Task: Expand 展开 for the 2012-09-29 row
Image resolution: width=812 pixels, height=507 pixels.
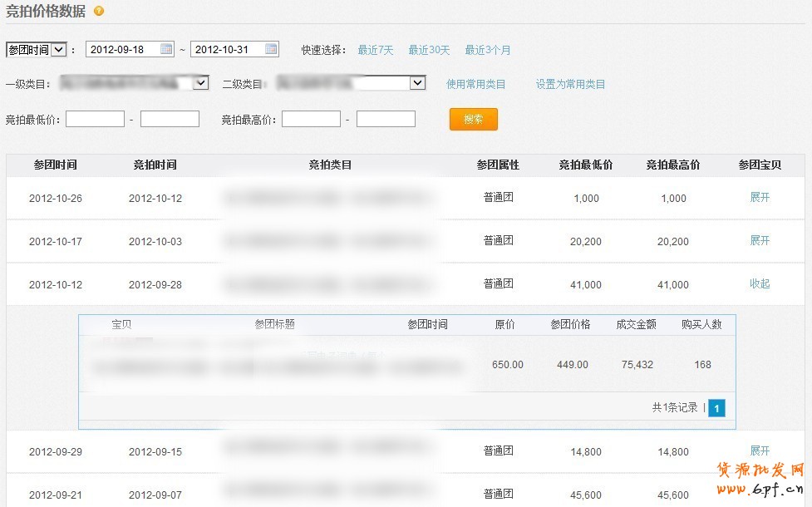Action: pyautogui.click(x=760, y=451)
